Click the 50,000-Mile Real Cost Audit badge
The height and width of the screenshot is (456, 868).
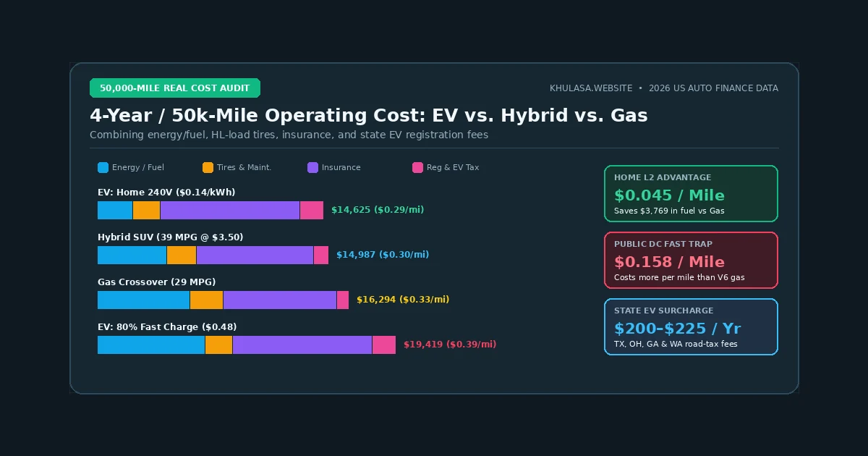175,88
